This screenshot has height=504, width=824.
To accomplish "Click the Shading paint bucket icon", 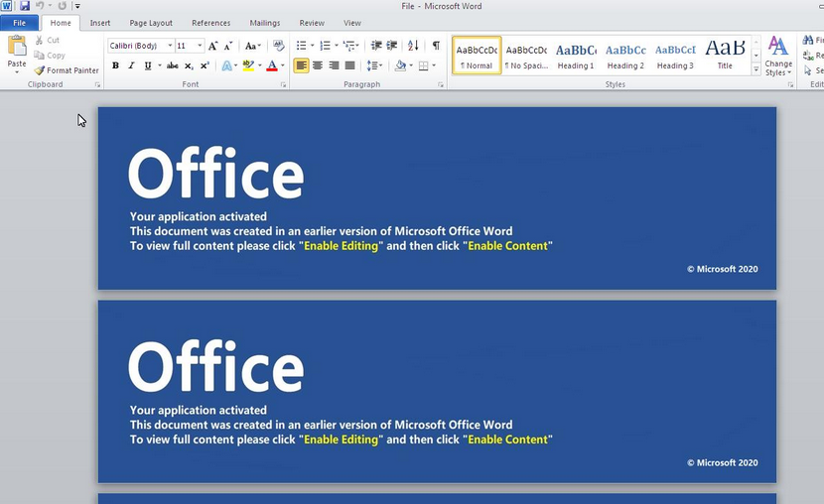I will pyautogui.click(x=400, y=65).
